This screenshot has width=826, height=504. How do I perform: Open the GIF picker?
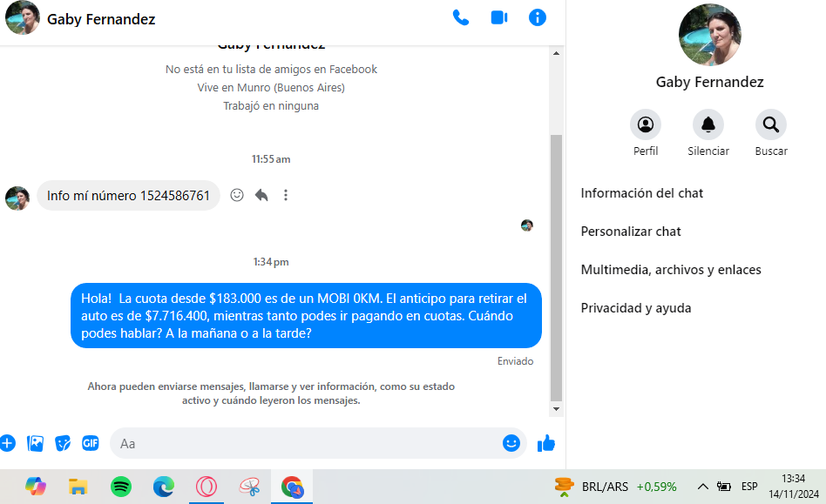click(91, 443)
